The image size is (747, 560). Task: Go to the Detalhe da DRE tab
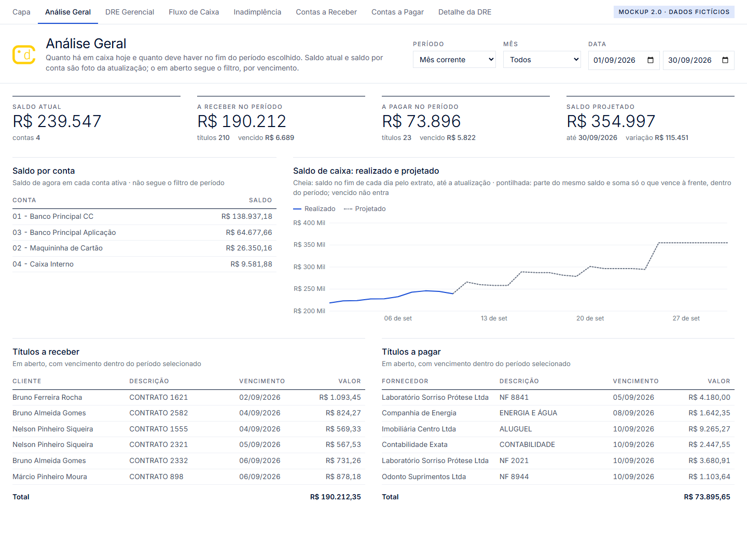[x=465, y=12]
